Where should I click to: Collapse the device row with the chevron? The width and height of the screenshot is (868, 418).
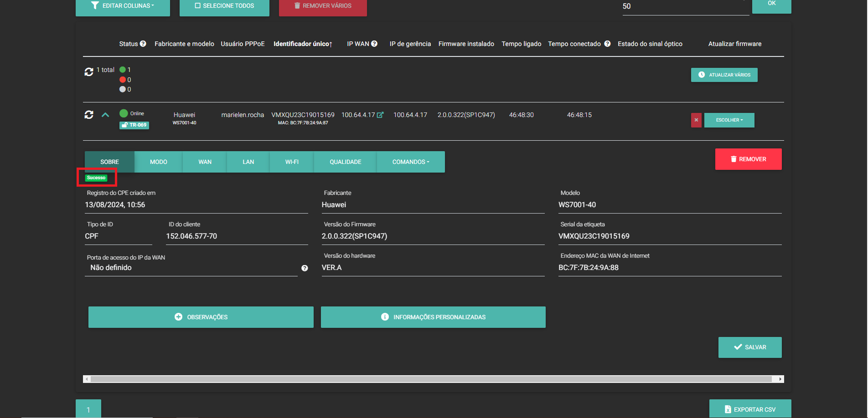tap(105, 115)
